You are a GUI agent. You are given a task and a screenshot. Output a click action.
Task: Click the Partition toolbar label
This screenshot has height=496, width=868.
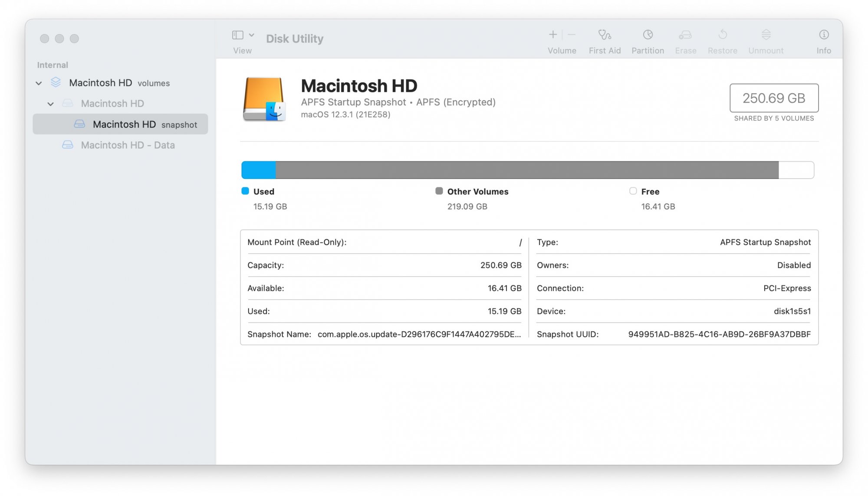pos(648,51)
